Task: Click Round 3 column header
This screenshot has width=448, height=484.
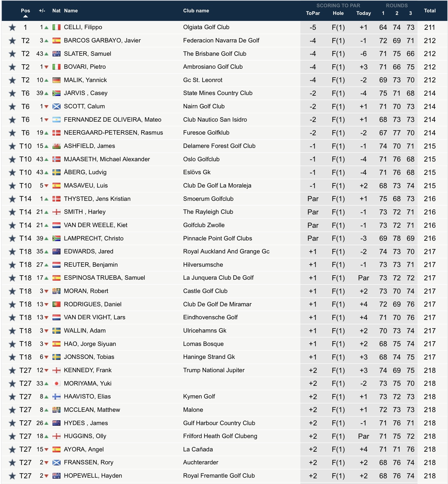Action: (410, 13)
